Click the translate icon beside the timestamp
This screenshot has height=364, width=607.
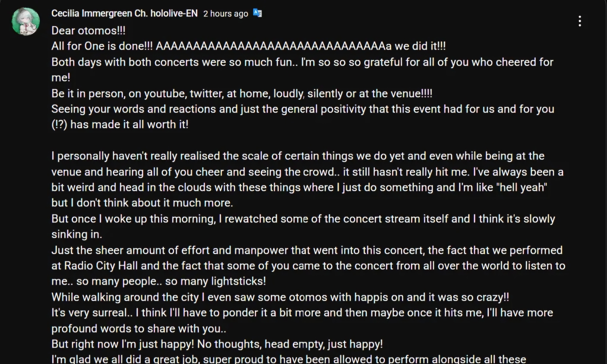(x=257, y=13)
